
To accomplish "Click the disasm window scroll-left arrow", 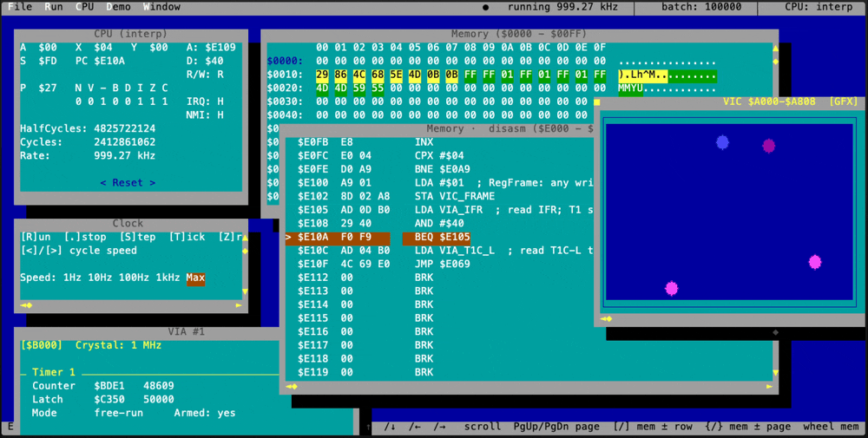I will coord(289,386).
